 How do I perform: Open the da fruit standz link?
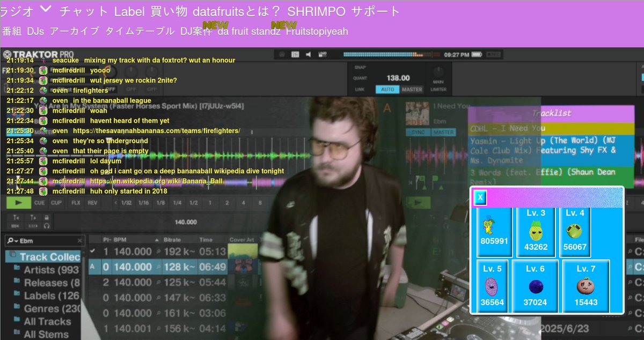pyautogui.click(x=249, y=31)
